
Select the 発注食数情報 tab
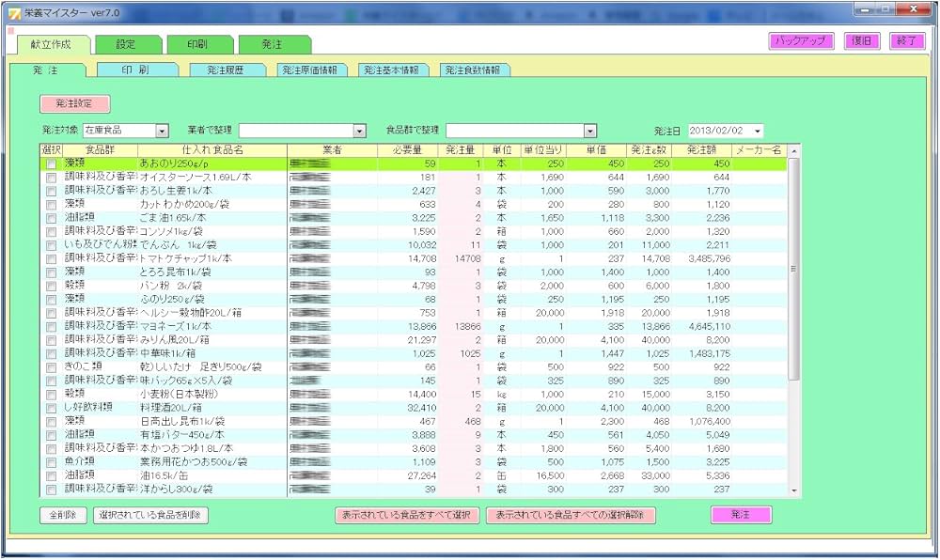click(474, 70)
